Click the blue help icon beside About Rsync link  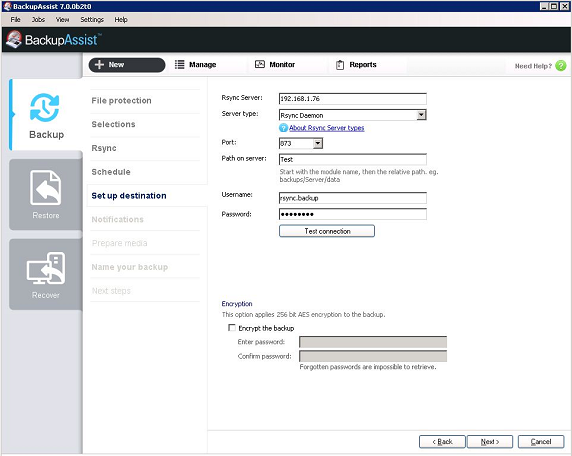tap(283, 128)
